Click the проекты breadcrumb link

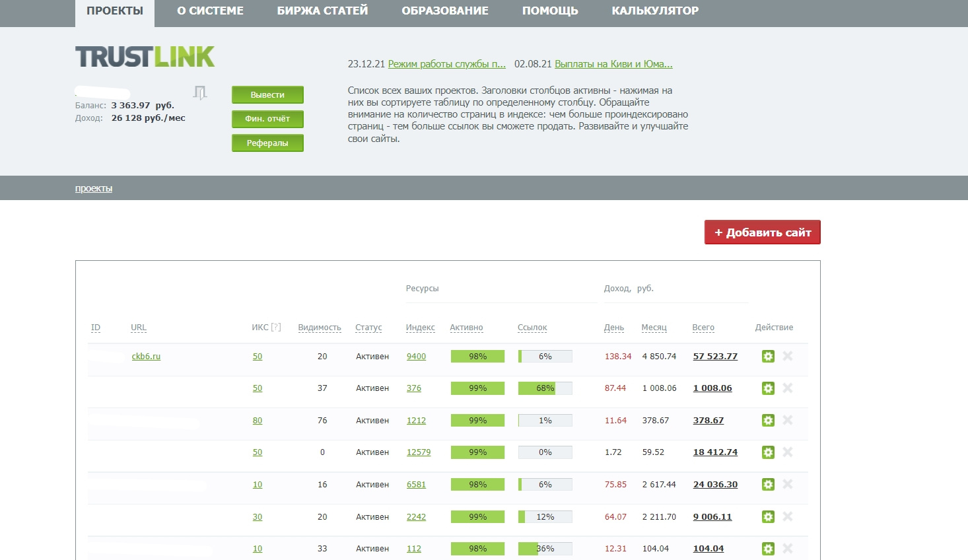pyautogui.click(x=94, y=189)
